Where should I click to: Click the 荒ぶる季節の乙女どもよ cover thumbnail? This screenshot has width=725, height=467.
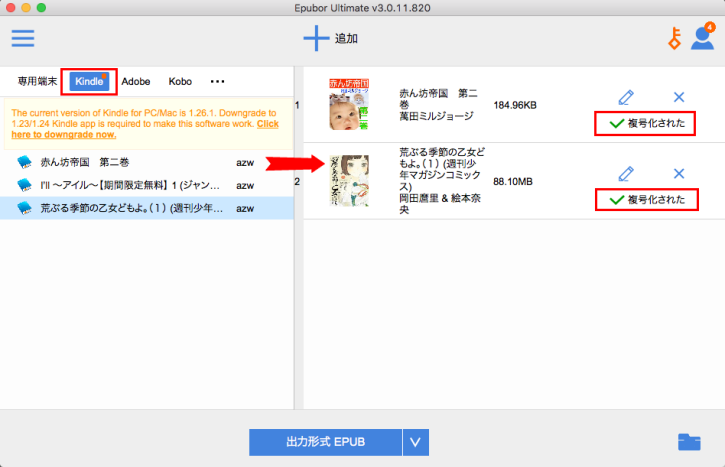(349, 181)
